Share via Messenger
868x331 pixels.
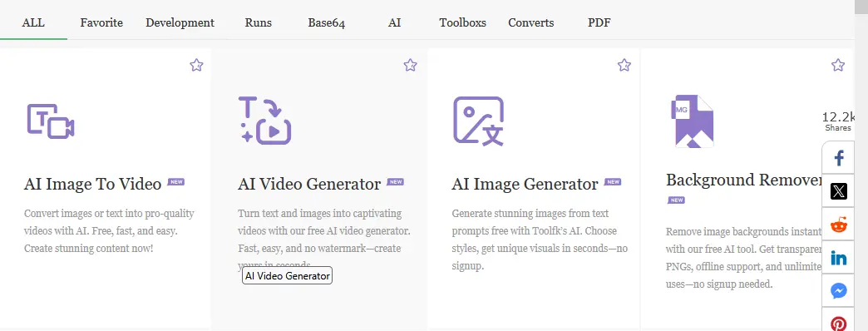coord(839,291)
